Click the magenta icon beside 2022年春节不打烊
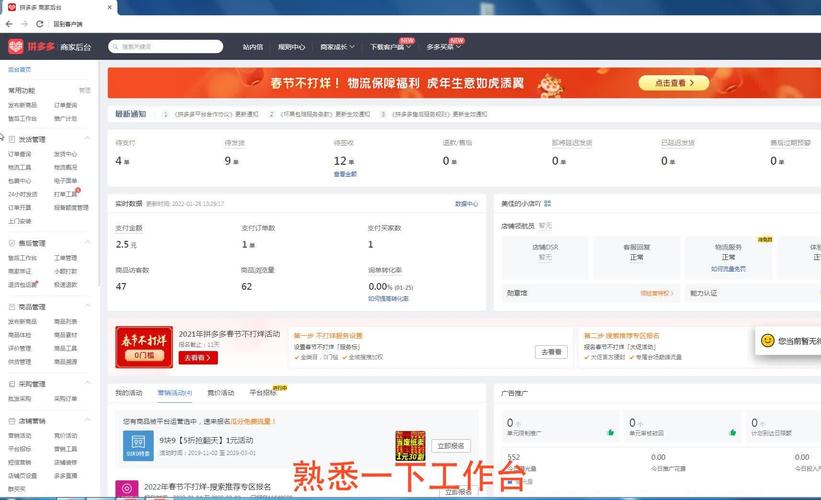The image size is (821, 500). pos(127,489)
